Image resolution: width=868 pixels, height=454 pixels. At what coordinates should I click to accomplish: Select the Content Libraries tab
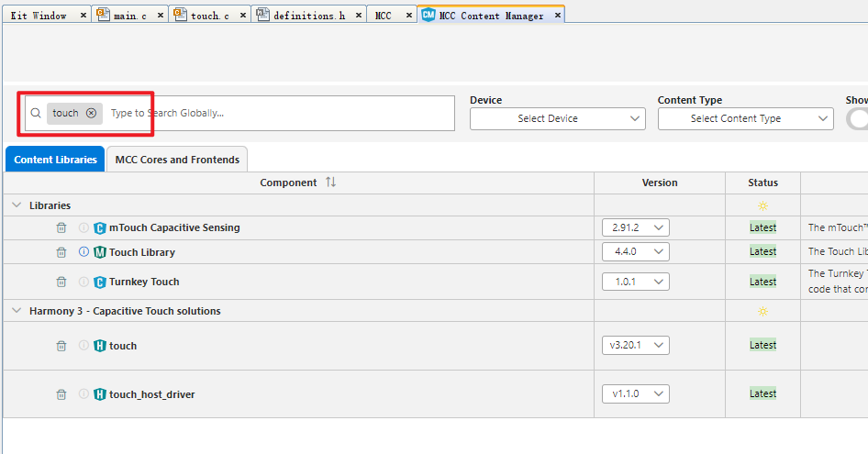(55, 160)
